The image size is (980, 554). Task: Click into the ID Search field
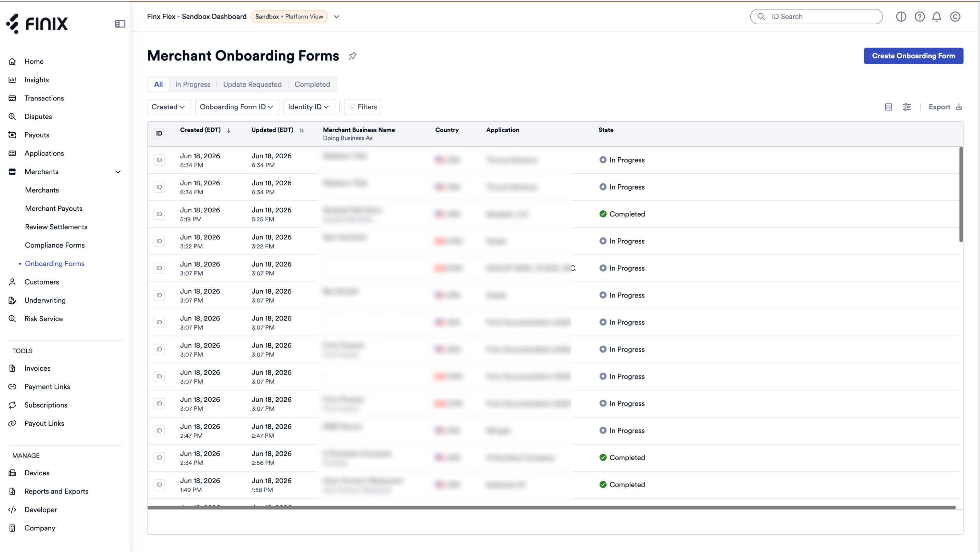click(x=816, y=17)
